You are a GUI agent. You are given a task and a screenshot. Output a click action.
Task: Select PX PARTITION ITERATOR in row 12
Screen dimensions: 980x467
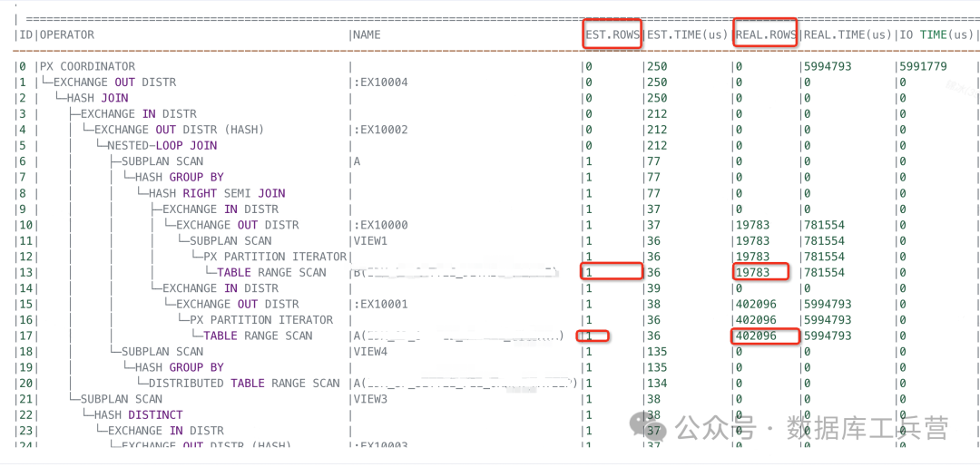pyautogui.click(x=275, y=257)
